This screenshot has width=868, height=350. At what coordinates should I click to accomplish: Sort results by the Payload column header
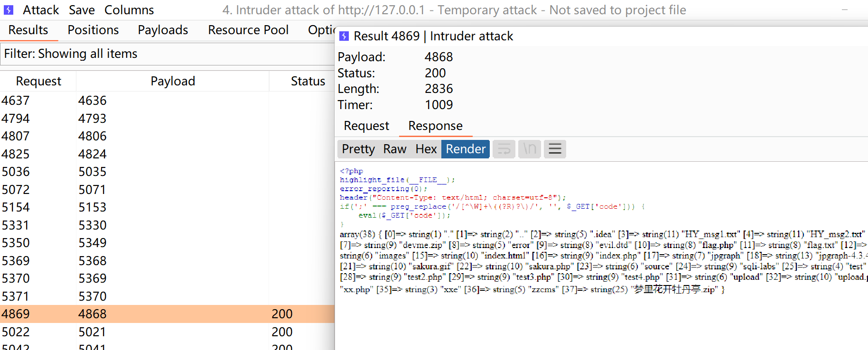click(173, 81)
